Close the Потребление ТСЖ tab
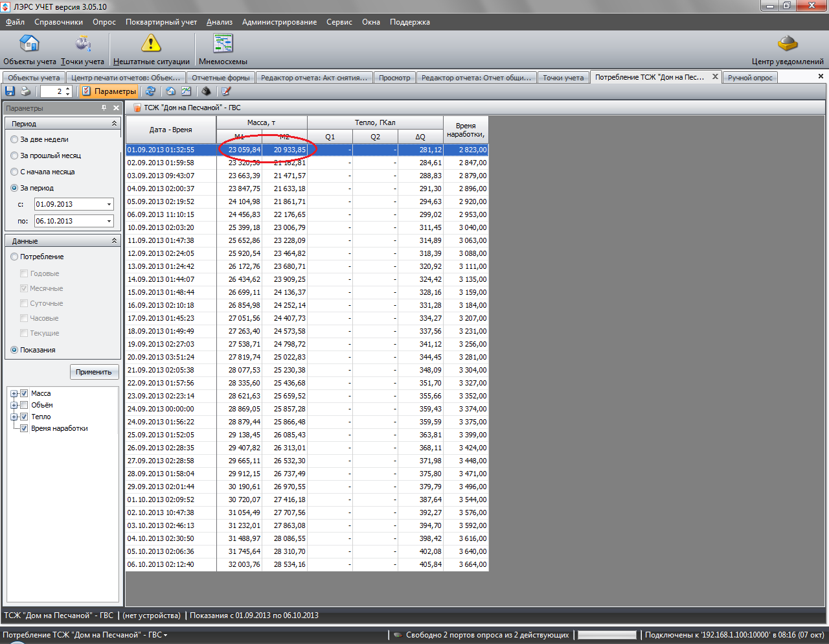Screen dimensions: 829x644 pos(715,76)
